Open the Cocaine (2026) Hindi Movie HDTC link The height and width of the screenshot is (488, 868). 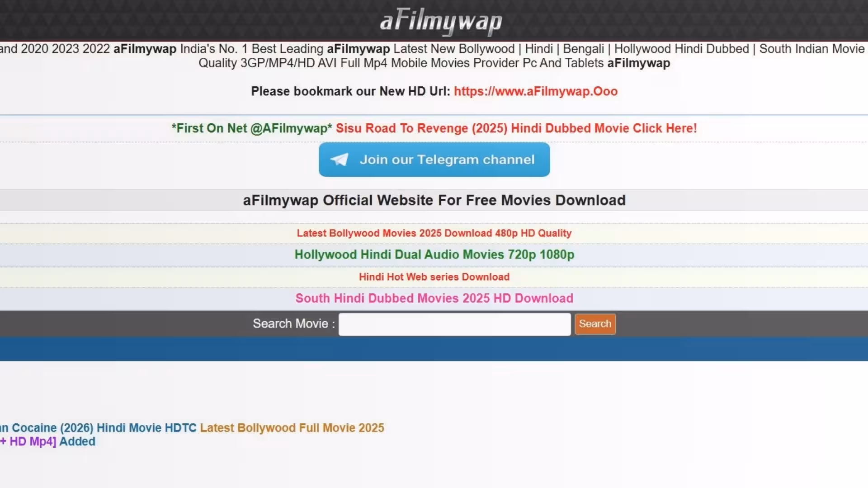point(98,427)
